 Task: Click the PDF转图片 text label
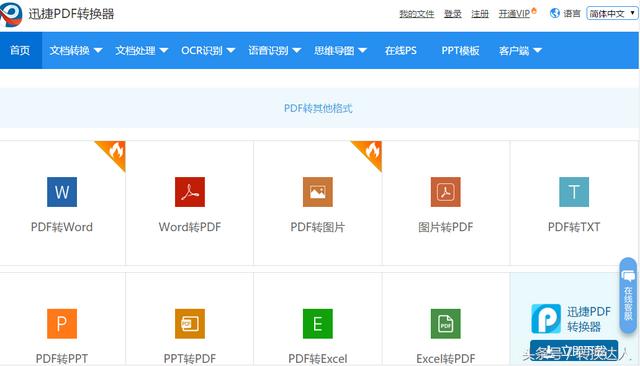tap(318, 227)
